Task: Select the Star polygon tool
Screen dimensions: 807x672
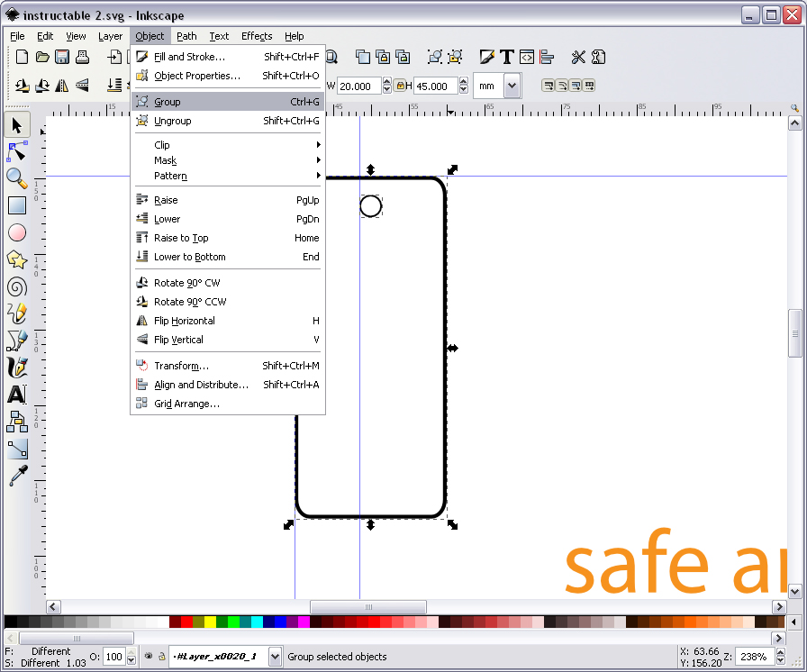Action: point(16,259)
